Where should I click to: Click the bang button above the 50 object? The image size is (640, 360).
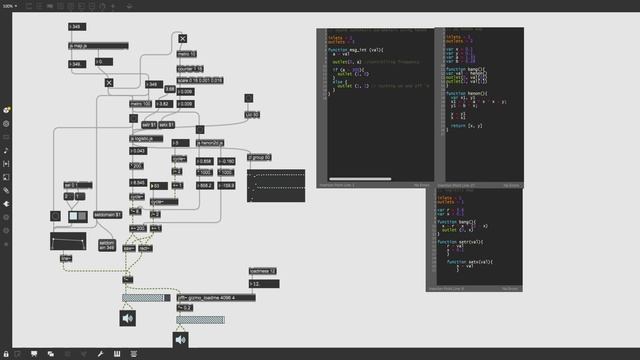(x=249, y=98)
